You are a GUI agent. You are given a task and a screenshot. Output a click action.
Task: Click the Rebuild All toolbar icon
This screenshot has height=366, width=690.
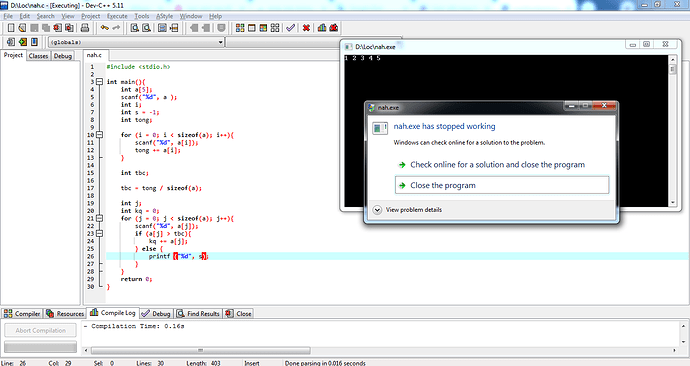click(275, 28)
